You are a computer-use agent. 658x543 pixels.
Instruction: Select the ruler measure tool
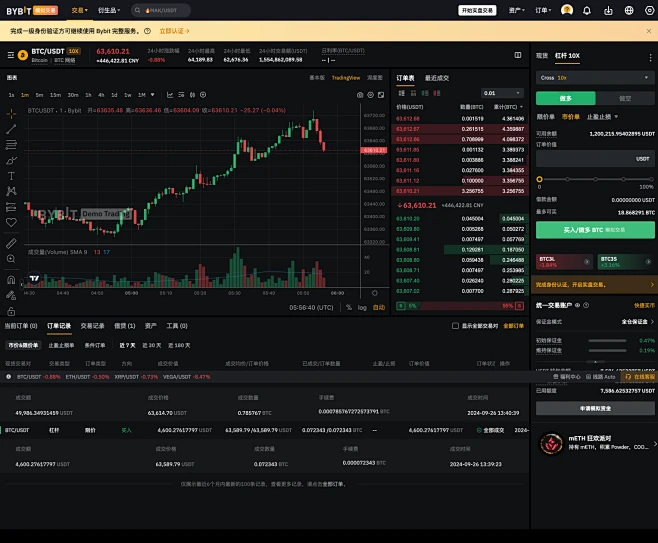[11, 243]
